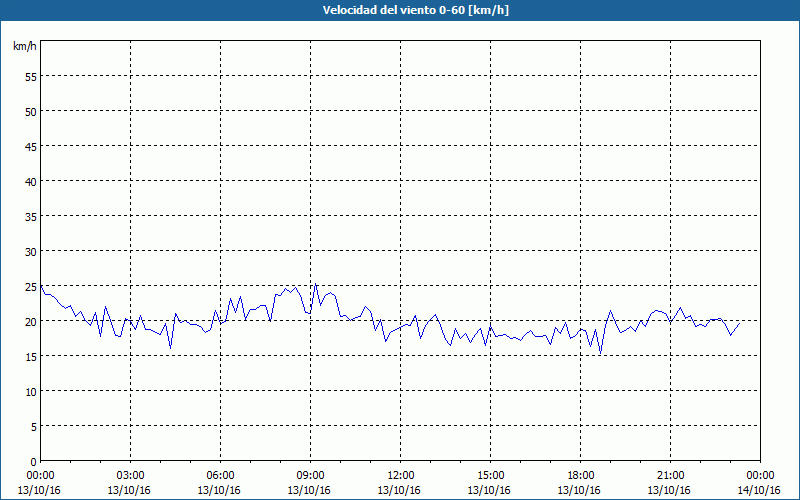Click the "06:00" time label
800x500 pixels.
coord(220,476)
